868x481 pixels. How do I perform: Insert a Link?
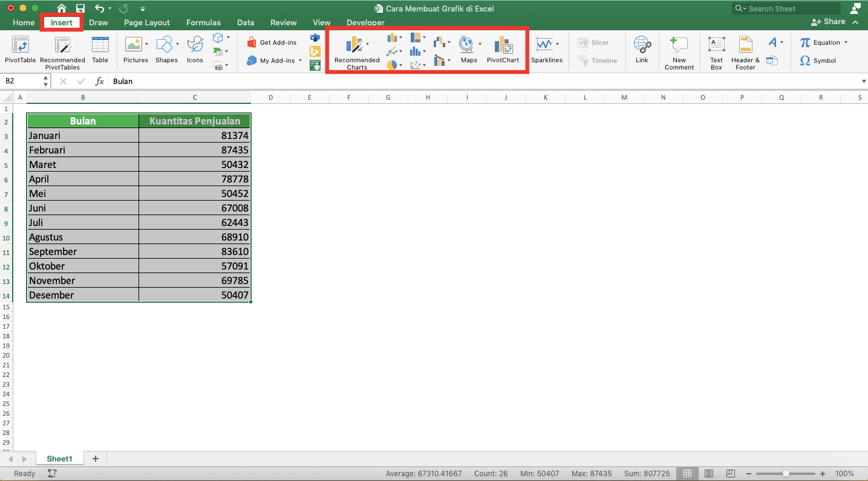click(641, 50)
